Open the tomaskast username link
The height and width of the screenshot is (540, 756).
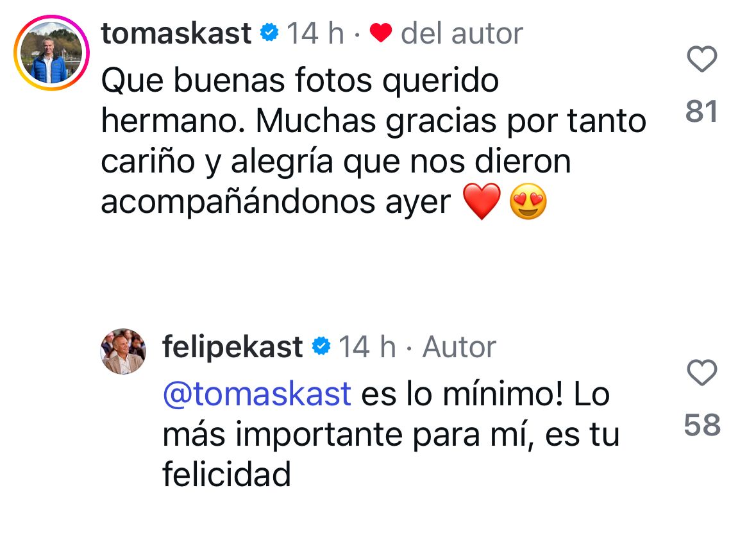176,33
